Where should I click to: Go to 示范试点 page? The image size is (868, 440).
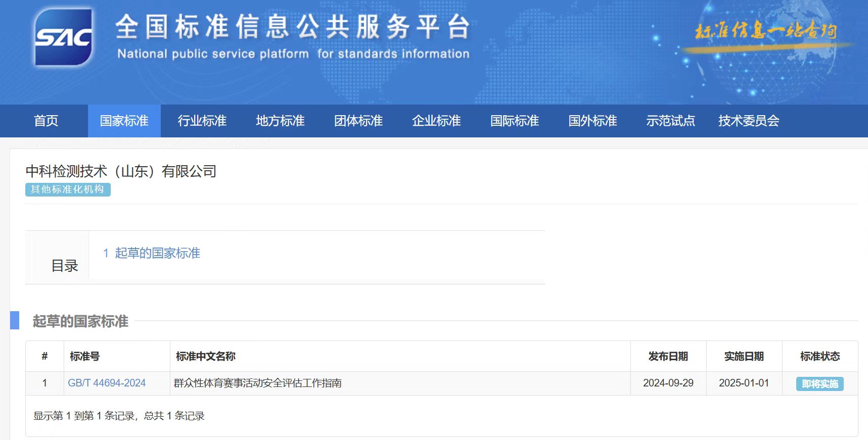click(x=671, y=121)
